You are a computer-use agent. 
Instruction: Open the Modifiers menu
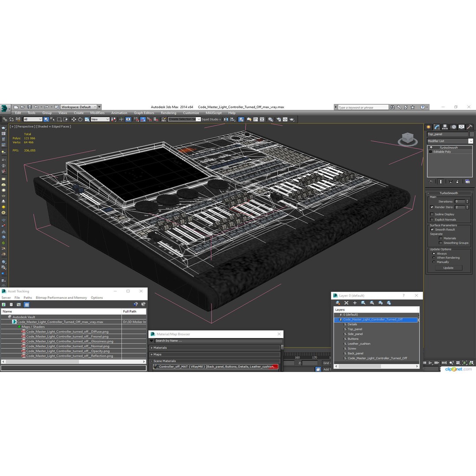pyautogui.click(x=97, y=113)
